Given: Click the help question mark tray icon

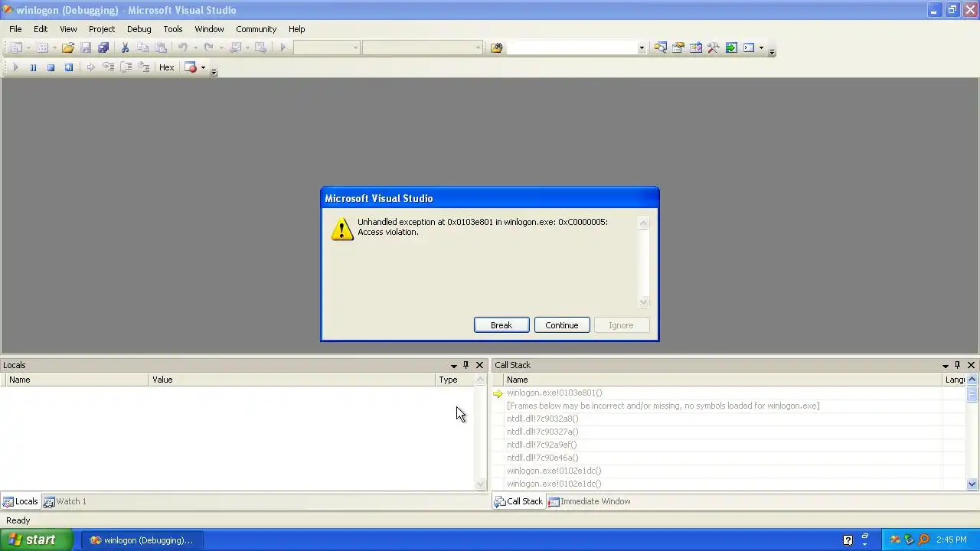Looking at the screenshot, I should click(x=848, y=540).
